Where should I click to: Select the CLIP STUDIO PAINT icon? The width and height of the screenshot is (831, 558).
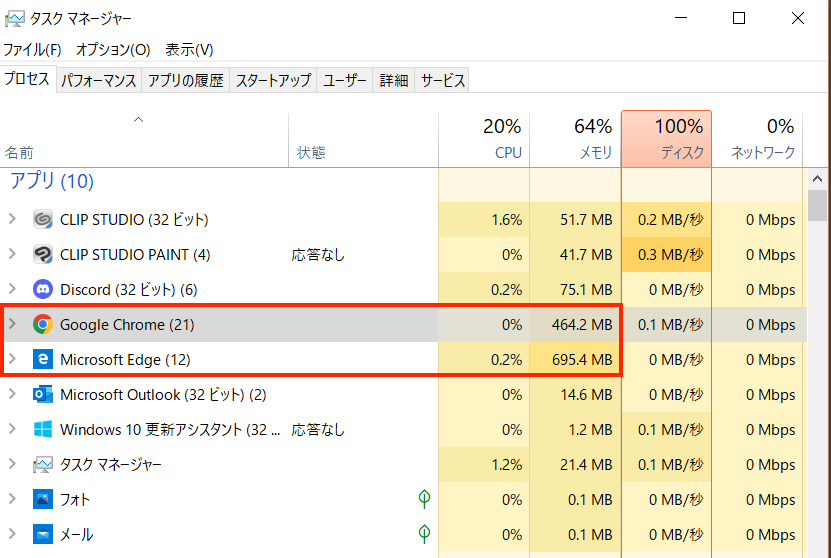42,254
